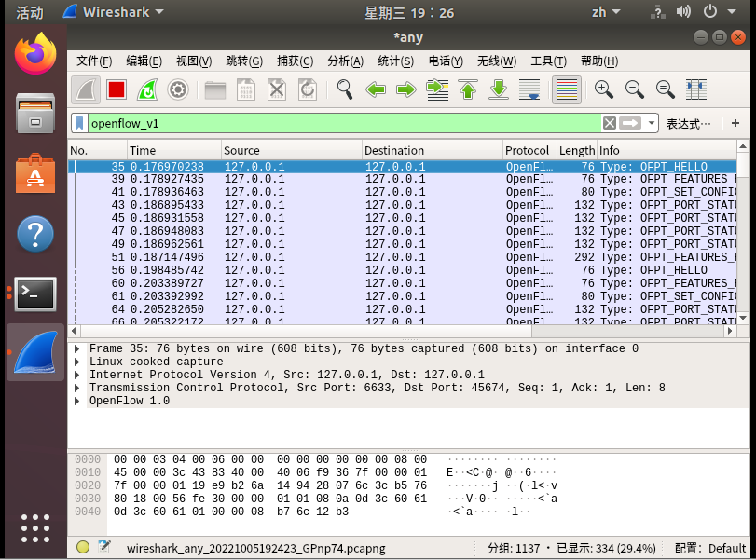
Task: Click the filter bookmark icon
Action: coord(79,123)
